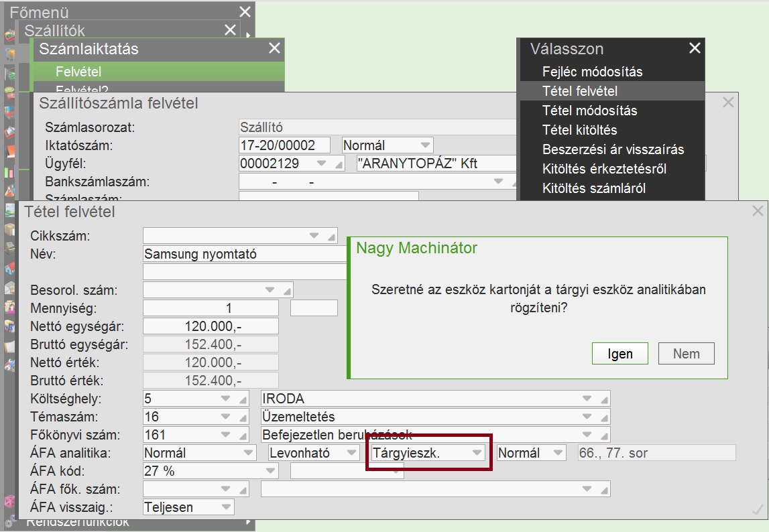The image size is (769, 532).
Task: Click the lookup triangle beside Költséghely code 5
Action: (243, 399)
